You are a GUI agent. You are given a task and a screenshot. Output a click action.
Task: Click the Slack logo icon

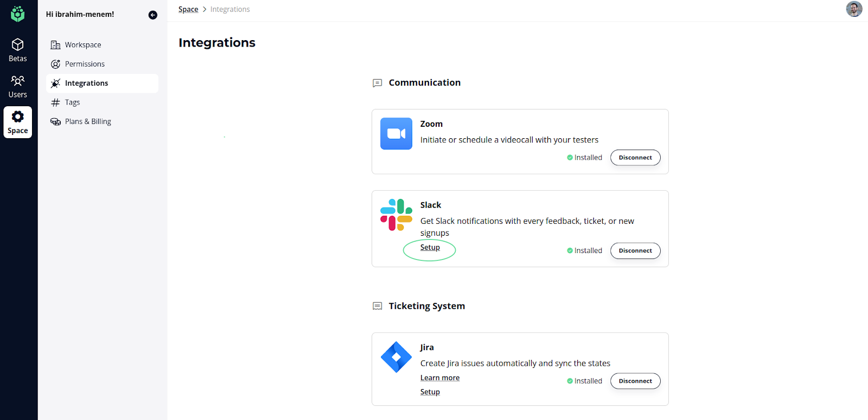click(396, 215)
